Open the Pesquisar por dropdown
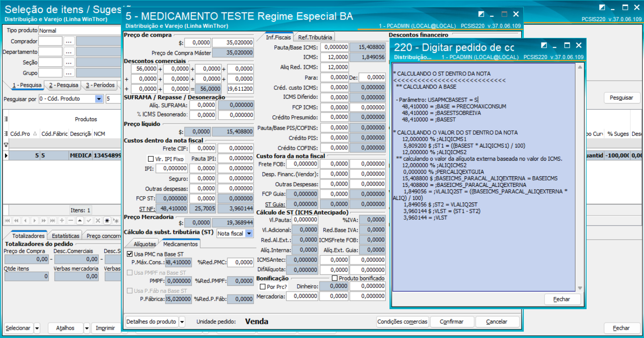This screenshot has width=644, height=338. point(99,99)
